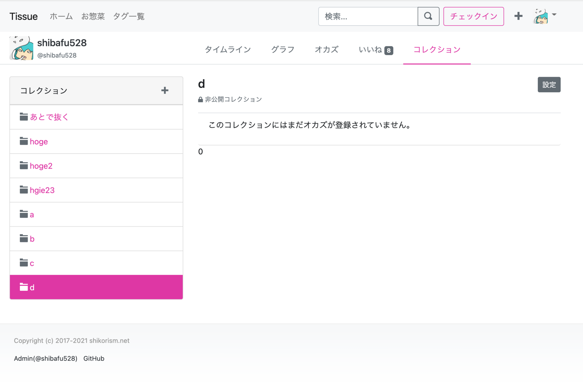583x392 pixels.
Task: Click the magnifier search button
Action: [x=428, y=16]
